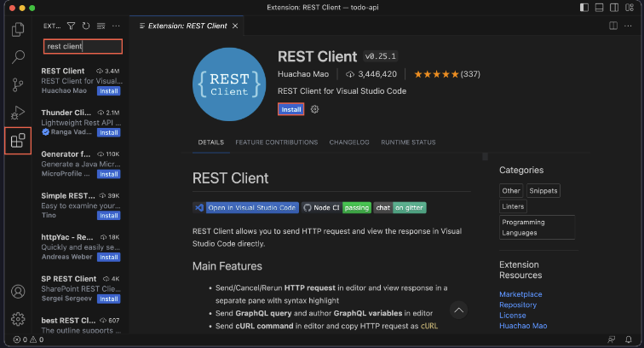This screenshot has width=644, height=348.
Task: Install the Generator MicroProfile extension
Action: pos(109,174)
